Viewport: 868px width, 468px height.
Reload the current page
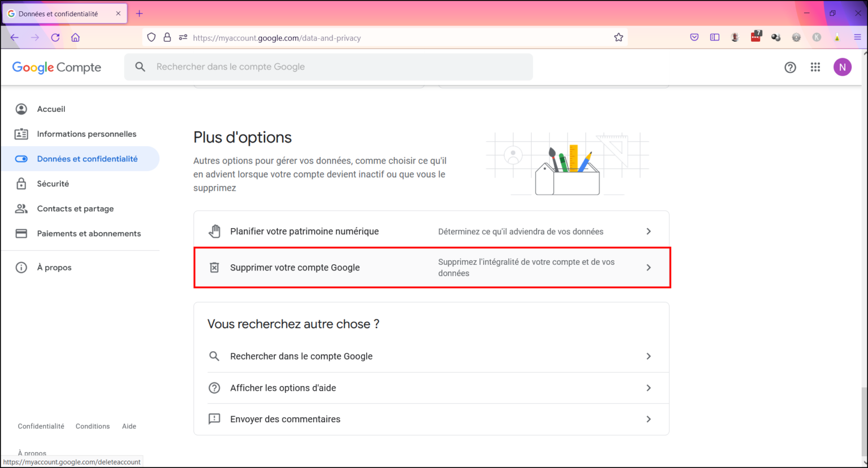point(55,37)
